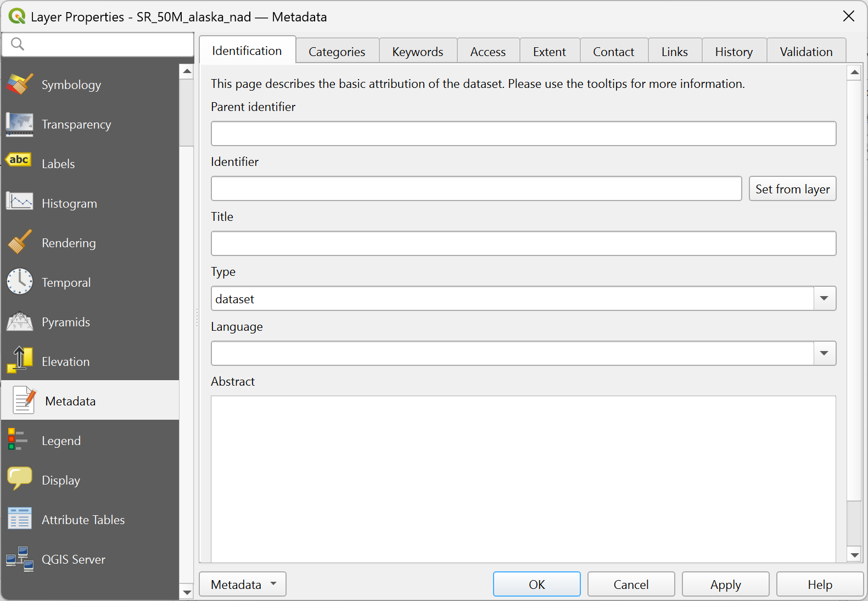Select the Temporal clock icon
This screenshot has width=868, height=601.
20,282
